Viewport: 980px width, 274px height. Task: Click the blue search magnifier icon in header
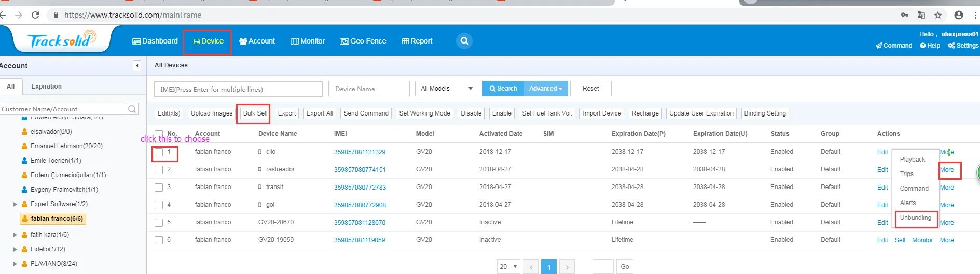click(464, 41)
